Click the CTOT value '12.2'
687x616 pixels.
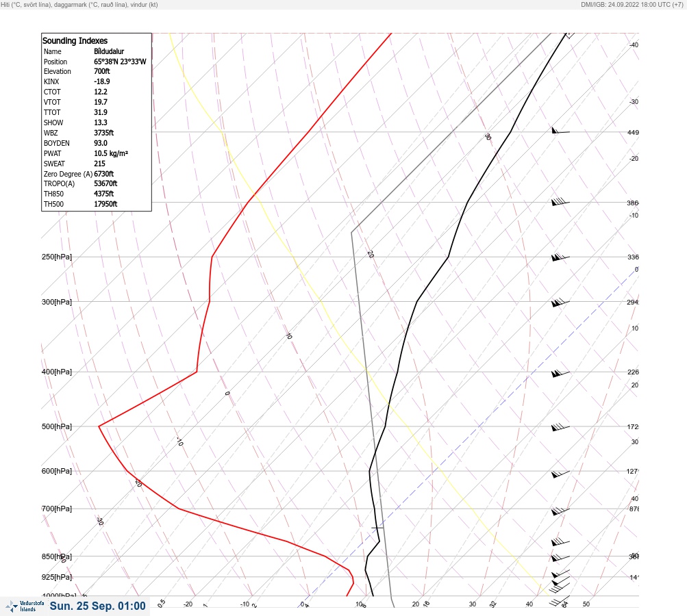coord(101,92)
